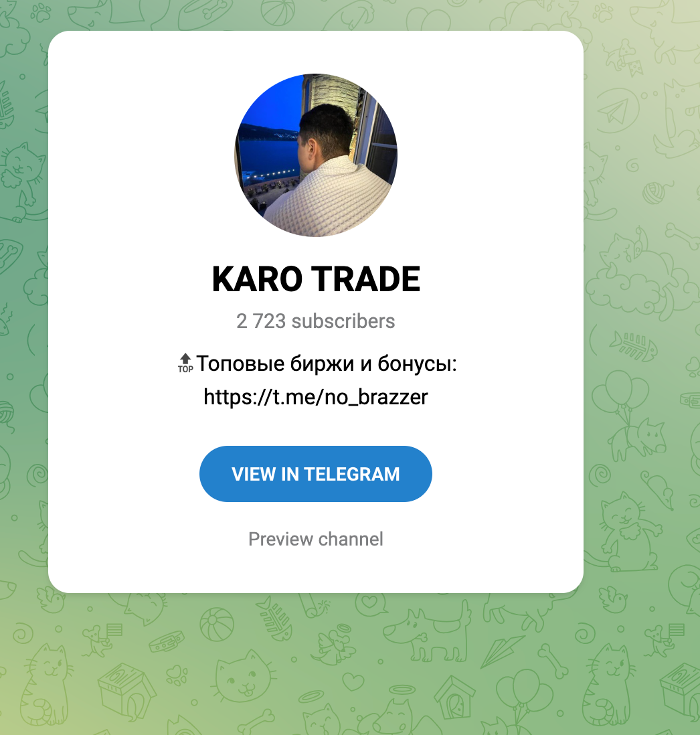The width and height of the screenshot is (700, 735).
Task: Click the KARO TRADE channel avatar photo
Action: pos(316,155)
